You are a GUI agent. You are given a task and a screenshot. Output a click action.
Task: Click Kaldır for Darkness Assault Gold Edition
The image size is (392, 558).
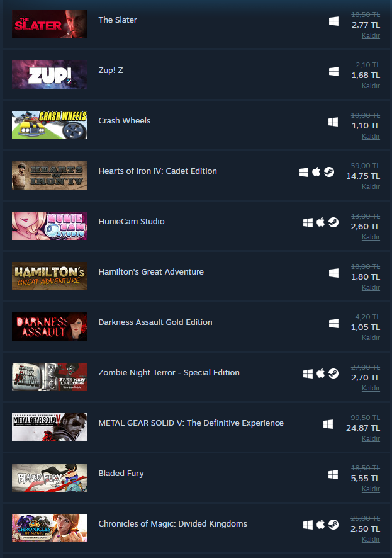point(371,338)
